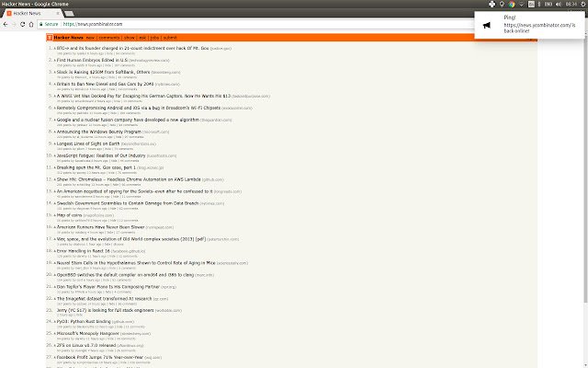Open the browser home page icon
Screen dimensions: 588x368
click(x=31, y=24)
